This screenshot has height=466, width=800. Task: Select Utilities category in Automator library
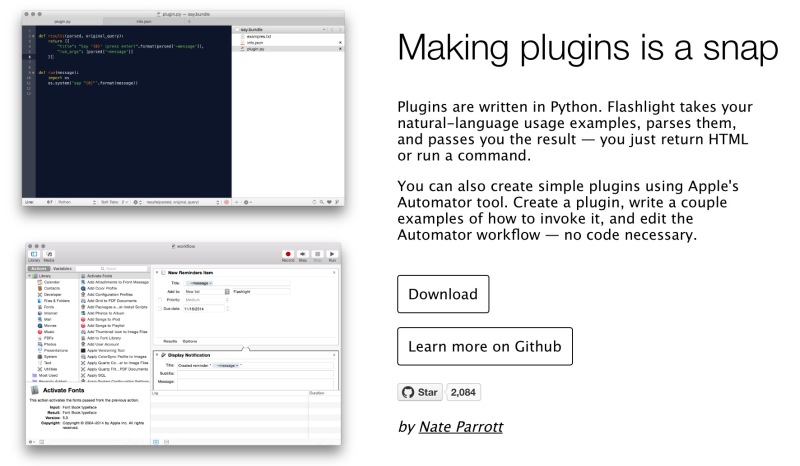[x=47, y=369]
